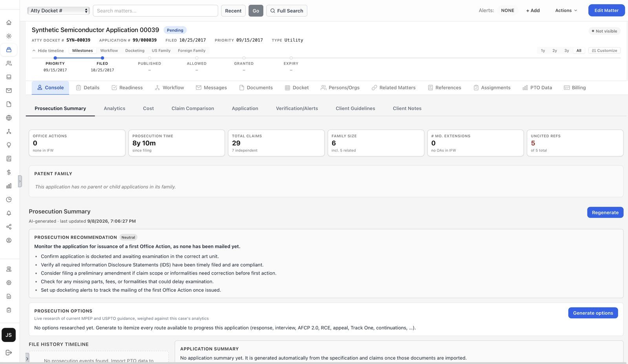The width and height of the screenshot is (628, 364).
Task: Click the mail envelope sidebar icon
Action: (x=9, y=91)
